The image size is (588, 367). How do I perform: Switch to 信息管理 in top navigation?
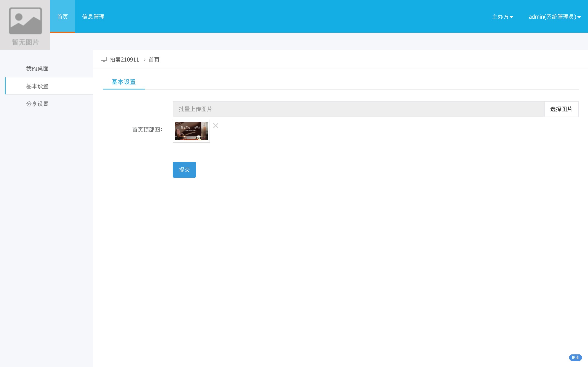coord(93,17)
